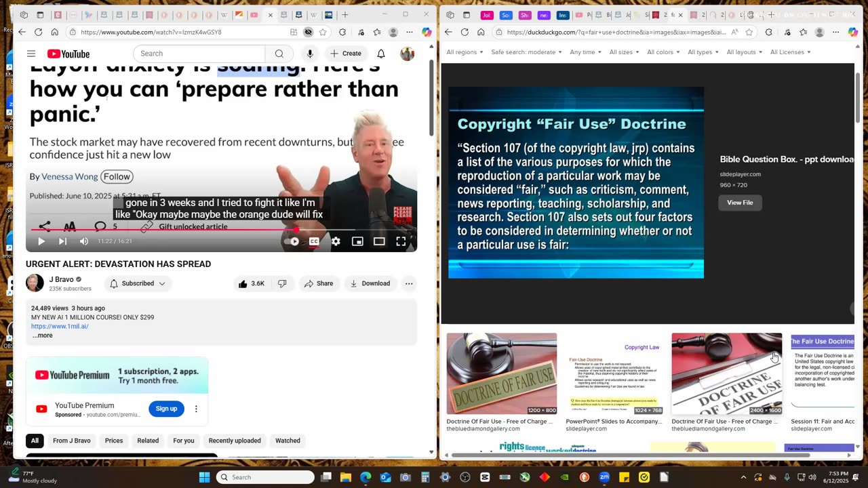868x488 pixels.
Task: Open 'All Licenses' filter dropdown
Action: click(x=790, y=52)
